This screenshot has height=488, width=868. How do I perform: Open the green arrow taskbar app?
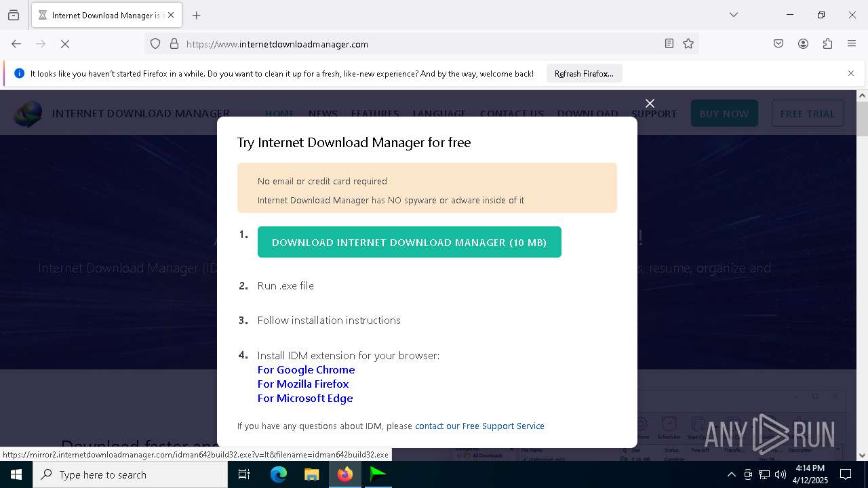pos(378,474)
